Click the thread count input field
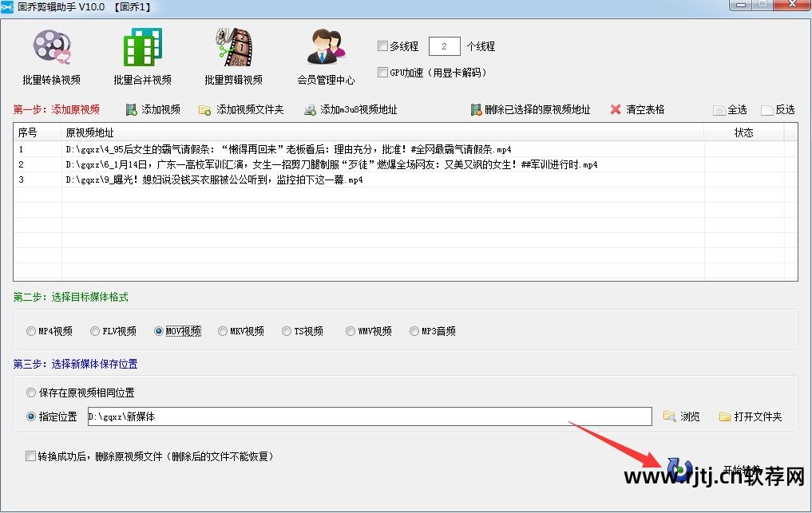 click(x=444, y=46)
